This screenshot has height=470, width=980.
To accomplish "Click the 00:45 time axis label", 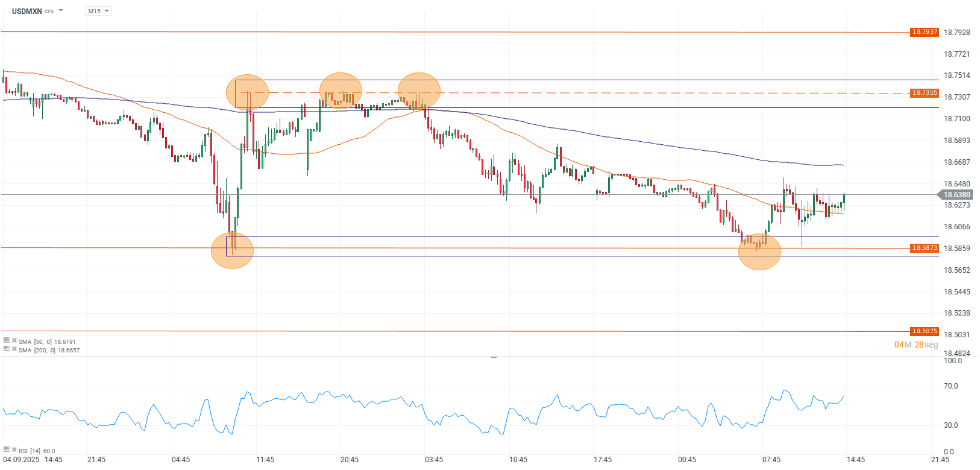I will 687,460.
